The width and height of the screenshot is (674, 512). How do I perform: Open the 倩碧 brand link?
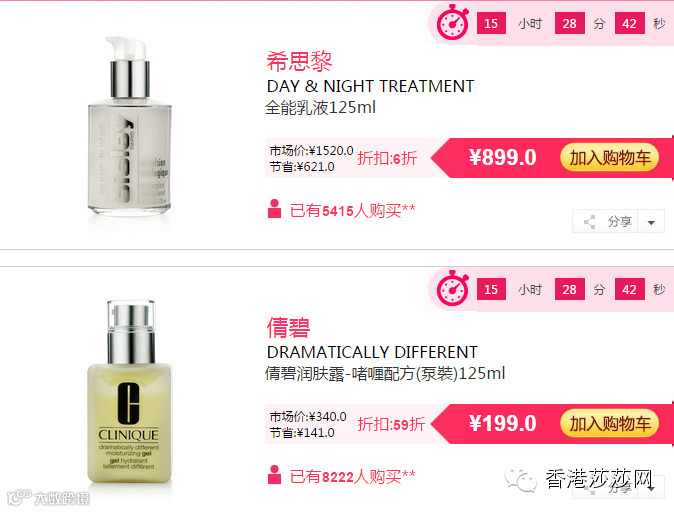pos(288,328)
